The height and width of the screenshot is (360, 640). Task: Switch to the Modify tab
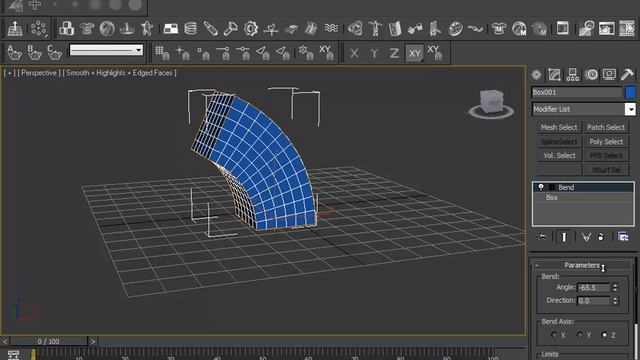coord(554,75)
